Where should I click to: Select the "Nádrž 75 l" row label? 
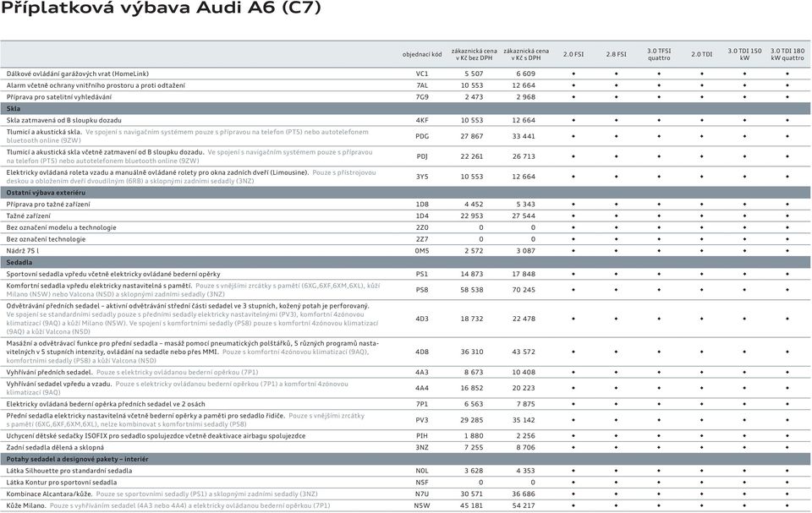coord(23,251)
